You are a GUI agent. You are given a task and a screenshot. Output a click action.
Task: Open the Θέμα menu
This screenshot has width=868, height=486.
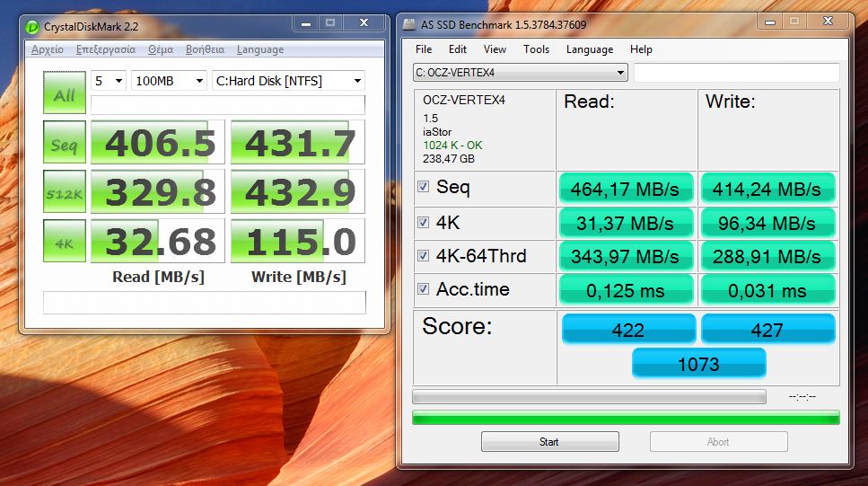161,49
